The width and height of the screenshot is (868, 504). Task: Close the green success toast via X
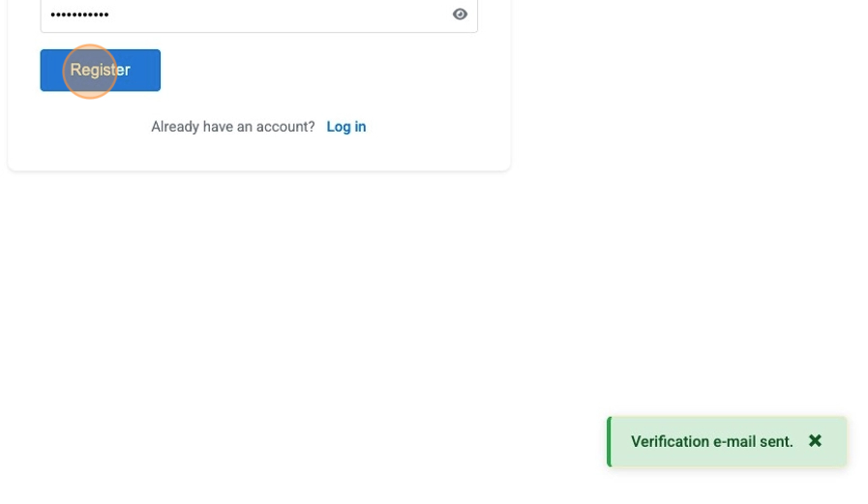tap(815, 441)
